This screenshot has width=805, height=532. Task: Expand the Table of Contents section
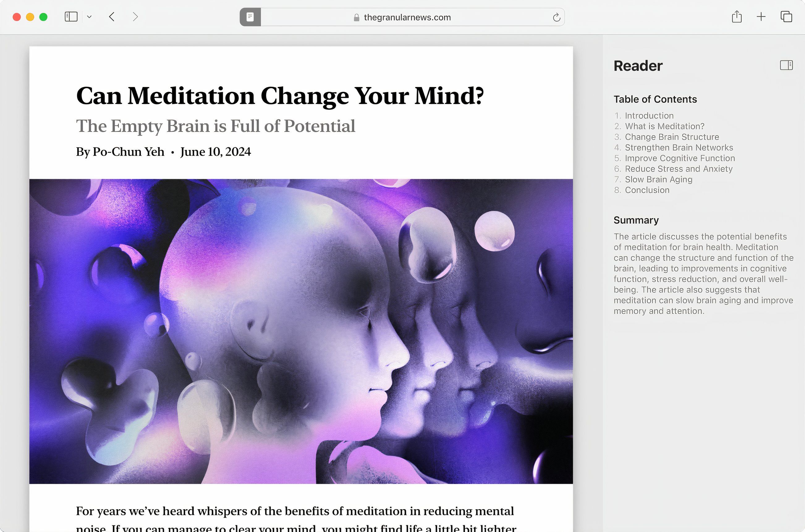click(655, 99)
